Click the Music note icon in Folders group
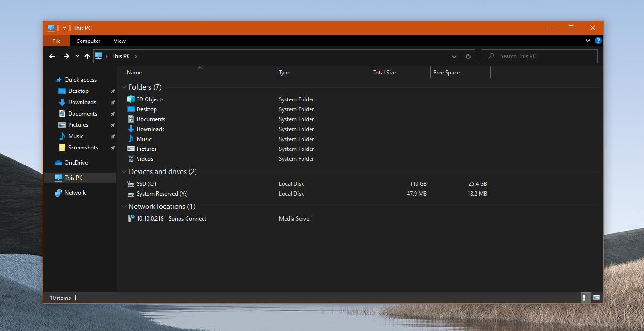The width and height of the screenshot is (644, 331). tap(131, 139)
